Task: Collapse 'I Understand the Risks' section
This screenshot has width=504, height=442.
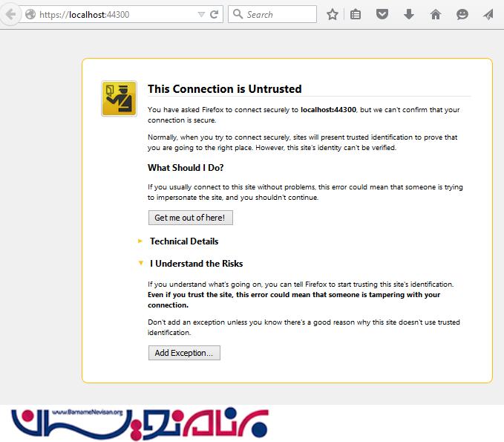Action: click(196, 264)
